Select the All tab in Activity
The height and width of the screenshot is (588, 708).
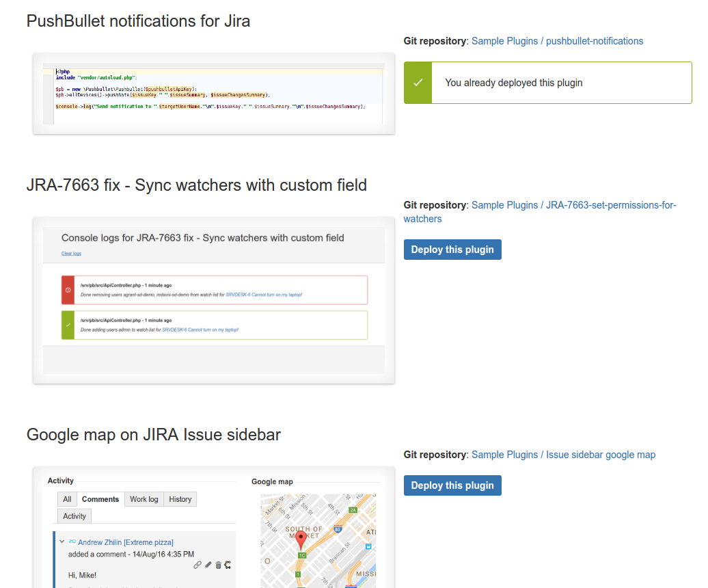coord(67,499)
